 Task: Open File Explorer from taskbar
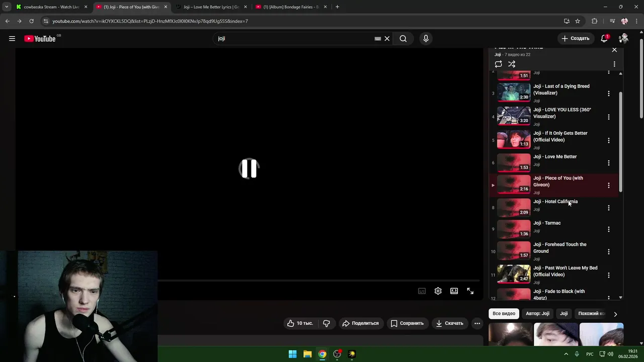307,354
